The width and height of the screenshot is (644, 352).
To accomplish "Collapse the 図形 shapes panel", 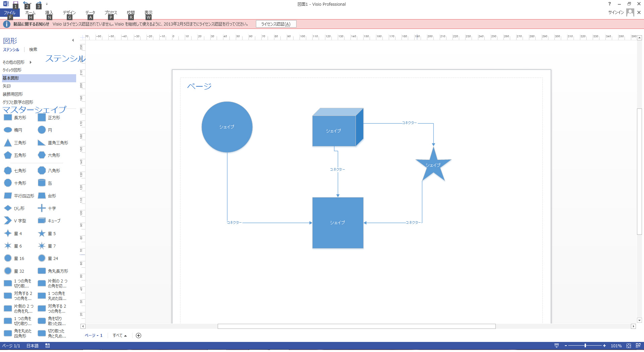I will pyautogui.click(x=73, y=40).
